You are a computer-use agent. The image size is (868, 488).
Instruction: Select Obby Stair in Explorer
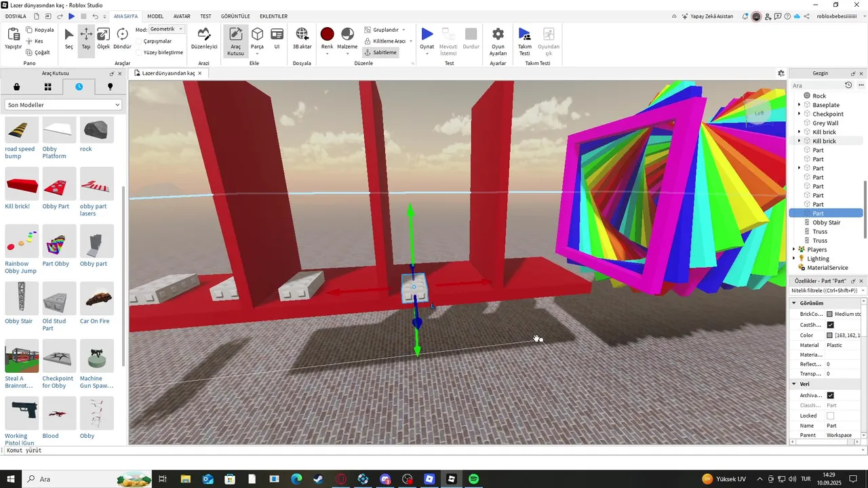click(826, 222)
